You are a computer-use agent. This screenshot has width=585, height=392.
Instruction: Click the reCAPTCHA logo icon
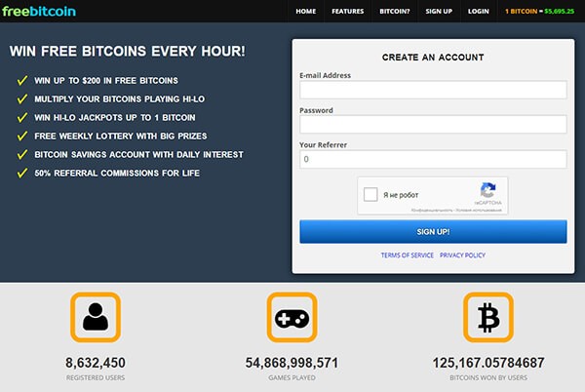[487, 190]
